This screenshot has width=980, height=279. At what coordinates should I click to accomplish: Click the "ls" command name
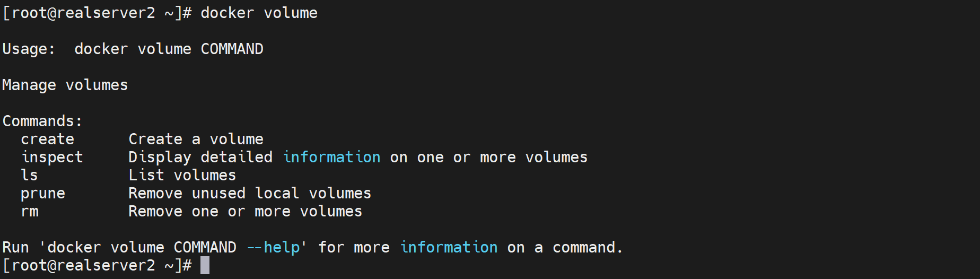coord(30,176)
